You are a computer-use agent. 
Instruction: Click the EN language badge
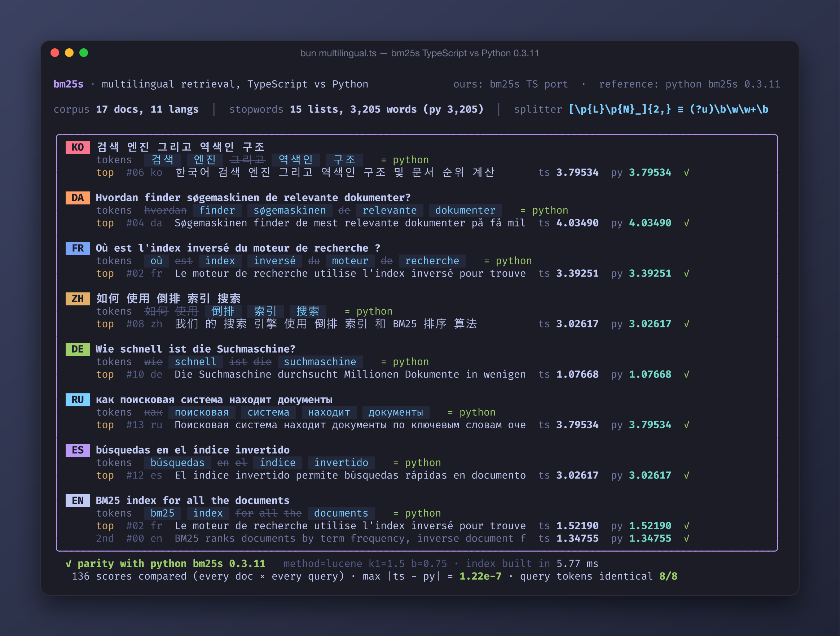pyautogui.click(x=78, y=501)
